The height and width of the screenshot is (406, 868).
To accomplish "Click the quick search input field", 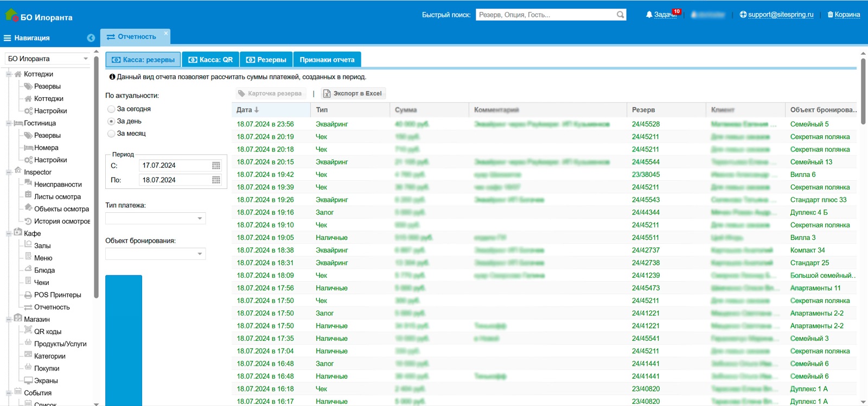I will (546, 15).
